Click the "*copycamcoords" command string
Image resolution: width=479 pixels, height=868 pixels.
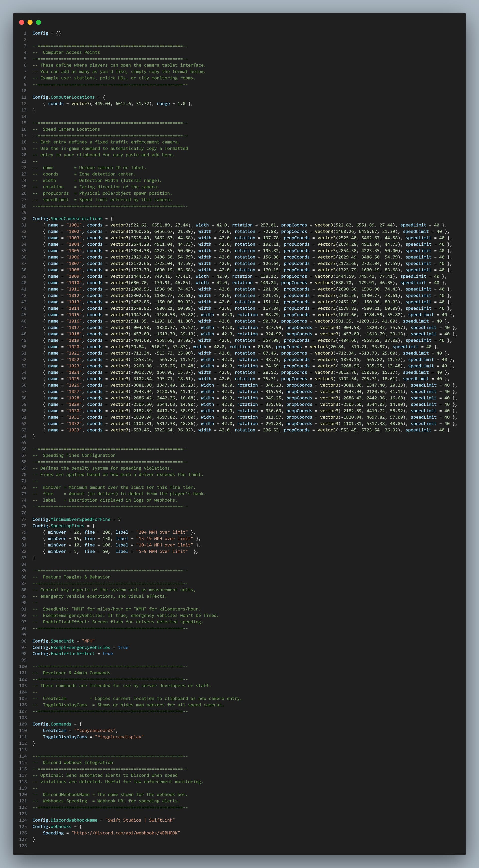point(96,730)
